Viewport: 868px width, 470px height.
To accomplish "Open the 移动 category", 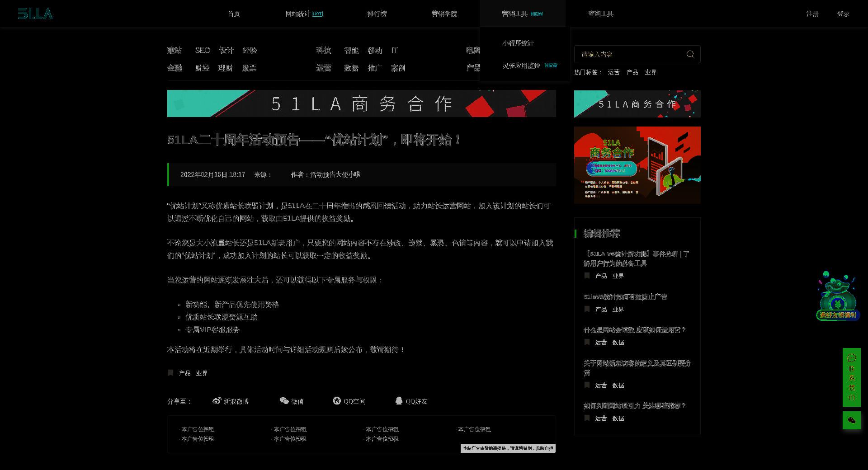I will pyautogui.click(x=375, y=51).
